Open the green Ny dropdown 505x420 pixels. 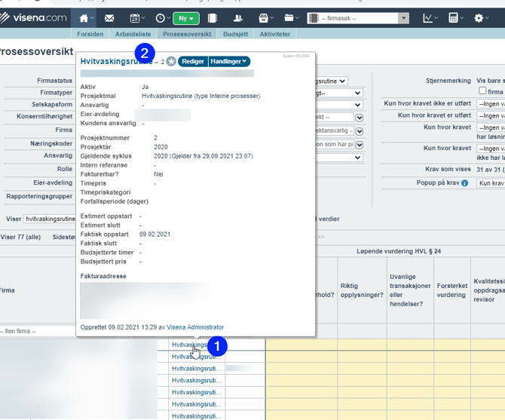coord(185,18)
